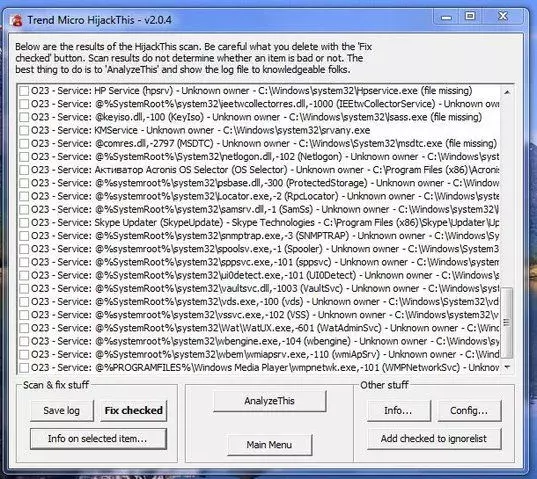Click the Fix checked button
This screenshot has height=479, width=537.
click(x=134, y=411)
